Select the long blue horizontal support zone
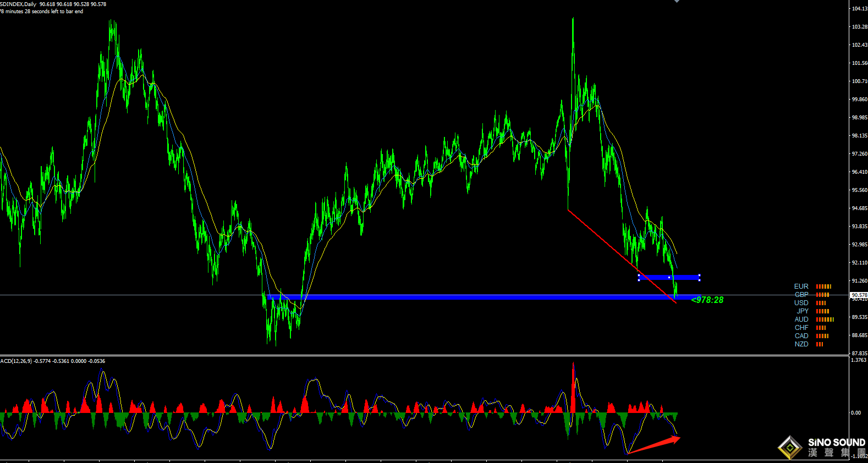This screenshot has height=463, width=868. [468, 297]
